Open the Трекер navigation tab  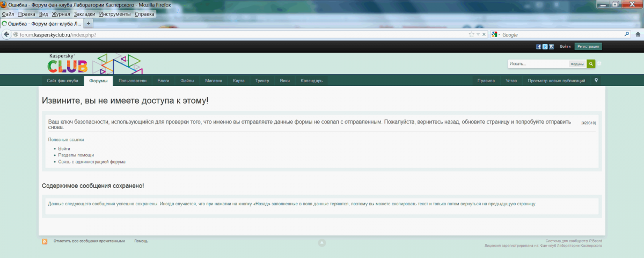click(262, 81)
